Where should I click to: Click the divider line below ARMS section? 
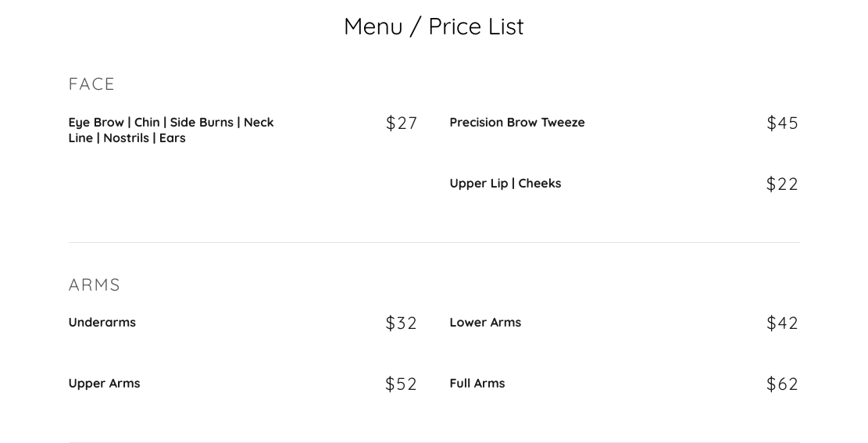click(434, 441)
